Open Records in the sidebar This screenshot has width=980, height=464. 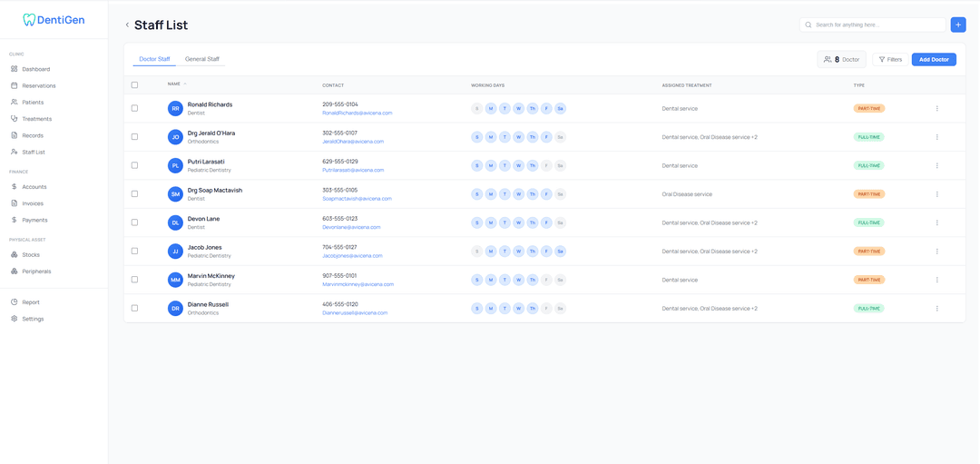[x=27, y=135]
